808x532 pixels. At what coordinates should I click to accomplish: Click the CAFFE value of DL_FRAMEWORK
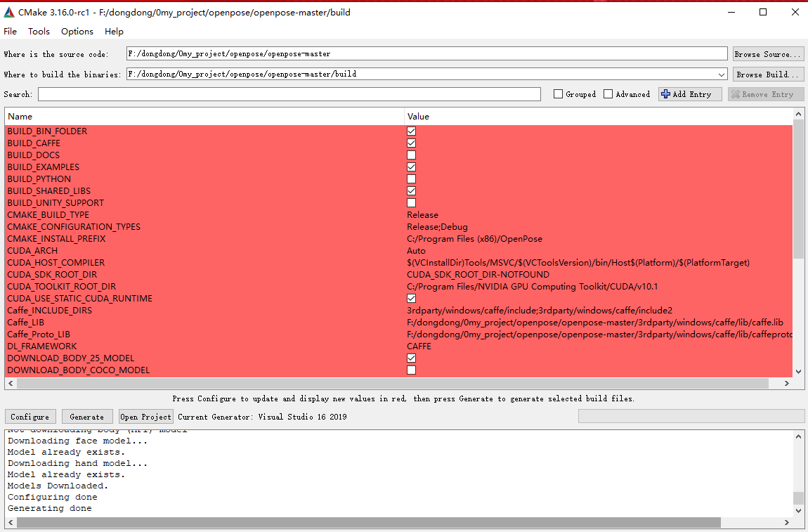419,346
